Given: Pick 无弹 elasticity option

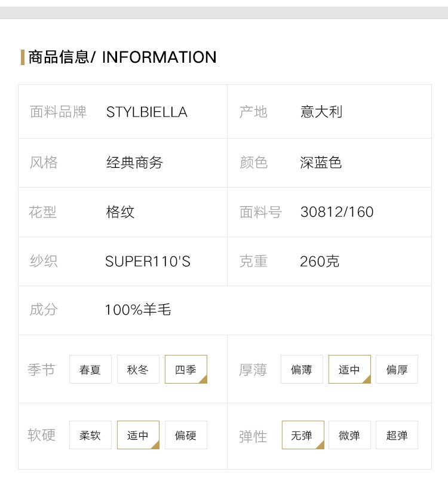Looking at the screenshot, I should [303, 435].
